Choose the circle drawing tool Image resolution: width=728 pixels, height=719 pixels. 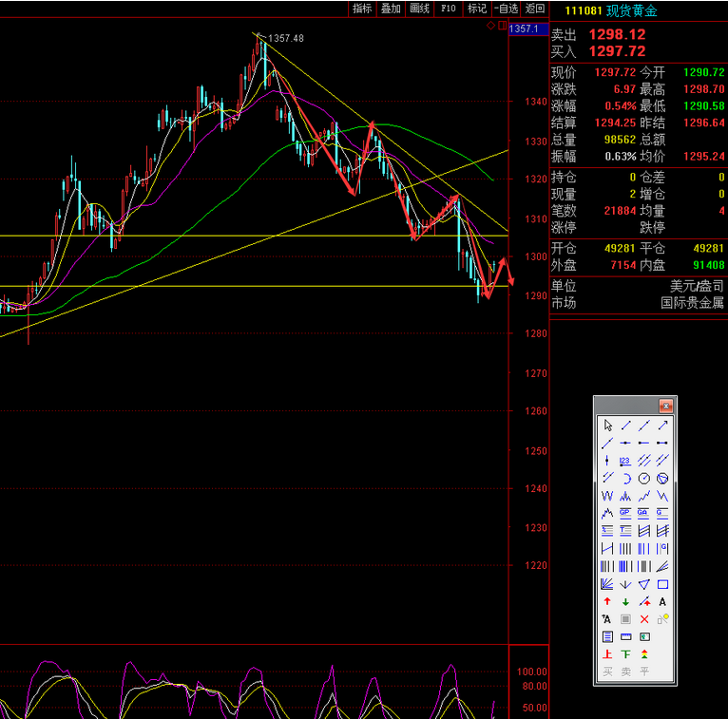[644, 478]
